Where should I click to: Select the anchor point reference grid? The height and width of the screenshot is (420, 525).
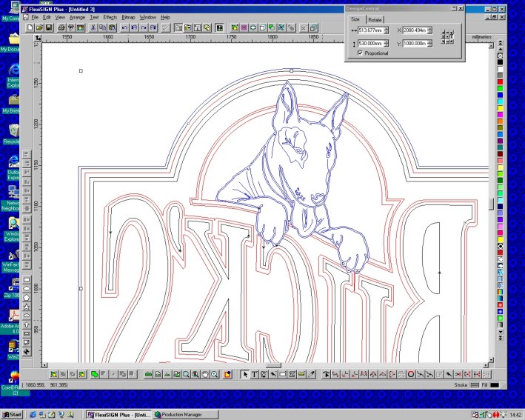pos(447,37)
